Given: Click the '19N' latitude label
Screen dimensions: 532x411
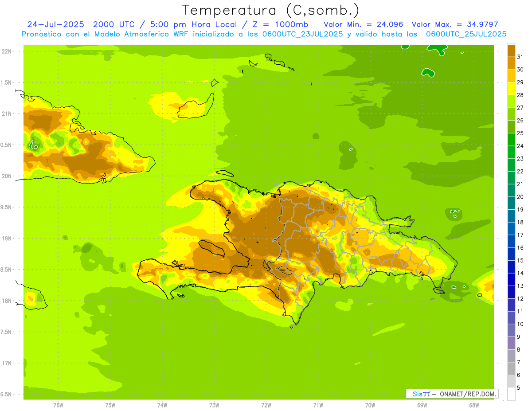Looking at the screenshot, I should [6, 238].
